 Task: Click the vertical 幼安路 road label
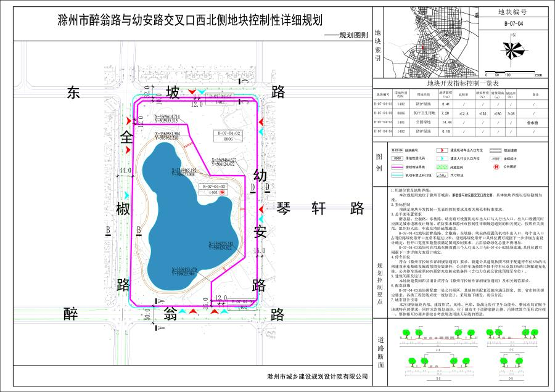(x=260, y=230)
